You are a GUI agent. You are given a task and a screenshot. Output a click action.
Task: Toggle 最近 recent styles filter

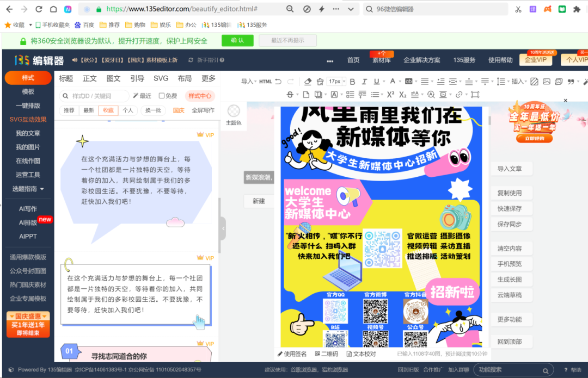point(142,96)
